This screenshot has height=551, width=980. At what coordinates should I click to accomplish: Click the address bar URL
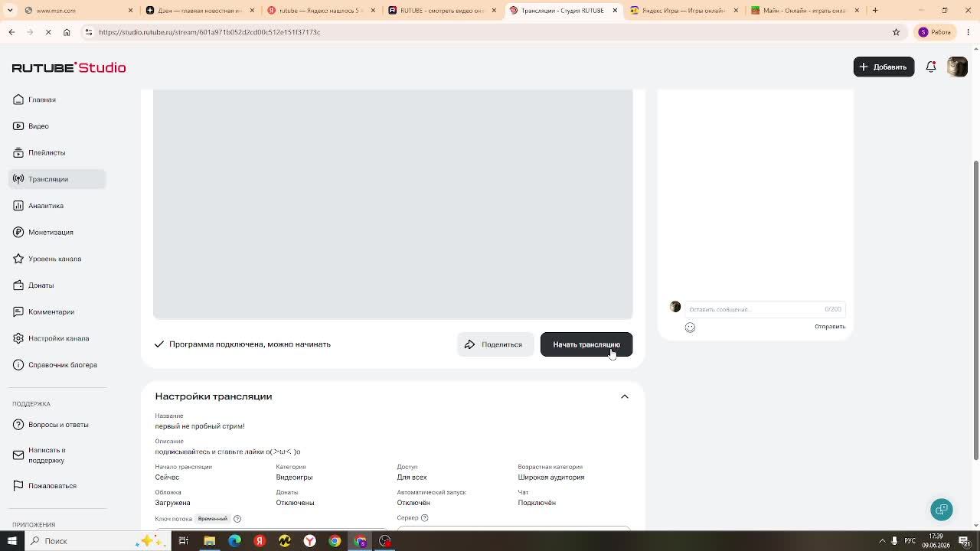[209, 32]
